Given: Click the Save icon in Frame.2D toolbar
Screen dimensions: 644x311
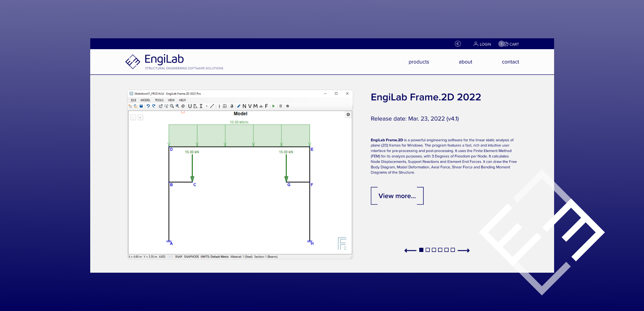Looking at the screenshot, I should [x=141, y=106].
